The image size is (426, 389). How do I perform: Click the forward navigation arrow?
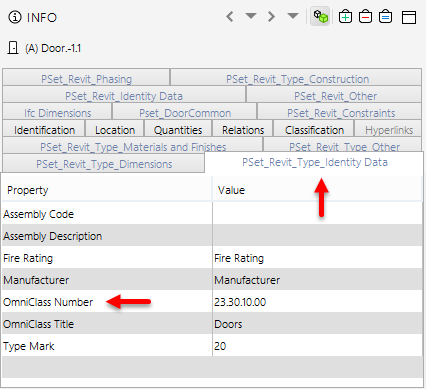pyautogui.click(x=272, y=16)
